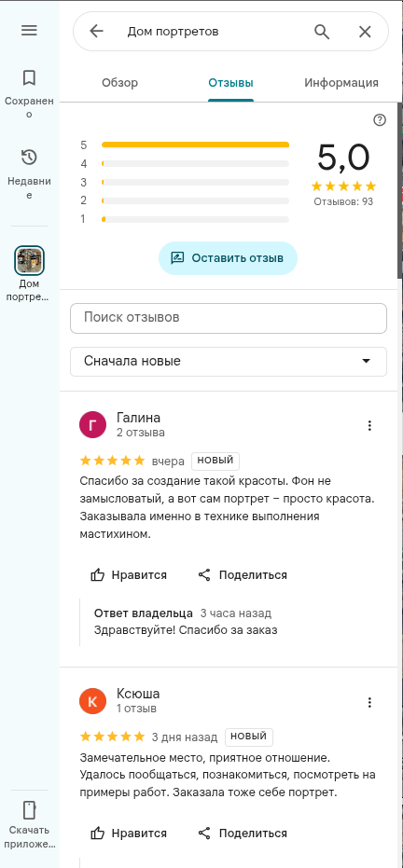Image resolution: width=403 pixels, height=868 pixels.
Task: Go back with the arrow in the search box
Action: point(96,32)
